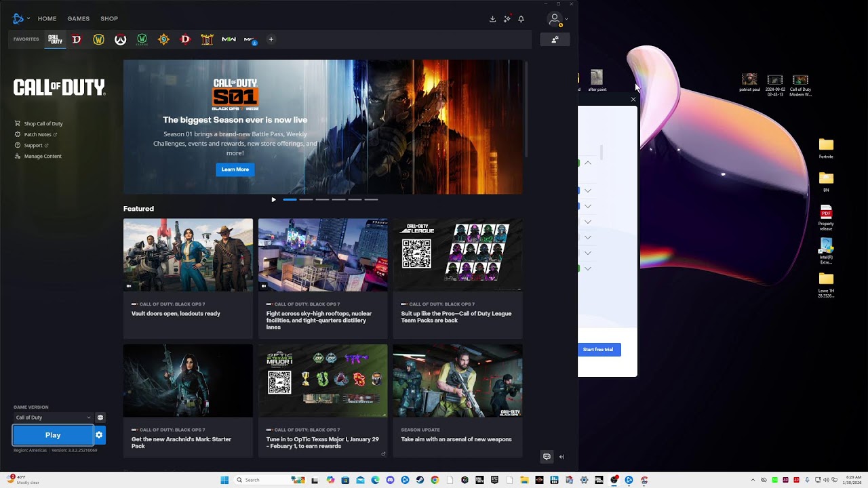Open the first MW favorite icon

(229, 39)
